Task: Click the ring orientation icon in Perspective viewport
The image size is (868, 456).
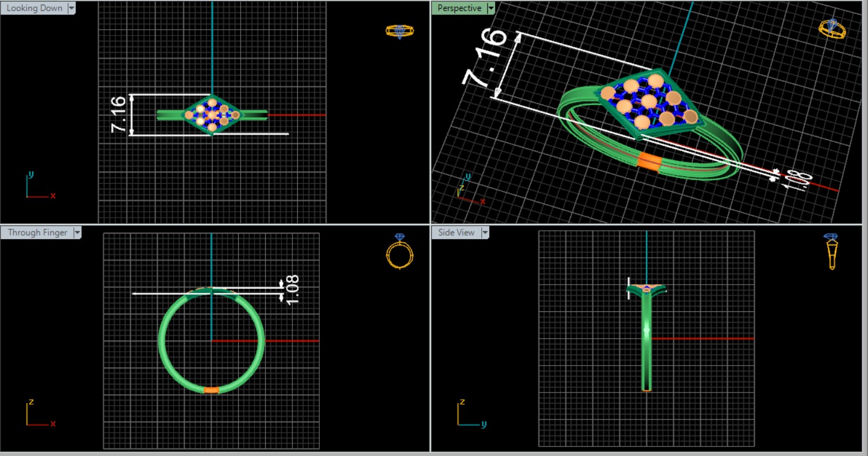Action: (x=832, y=28)
